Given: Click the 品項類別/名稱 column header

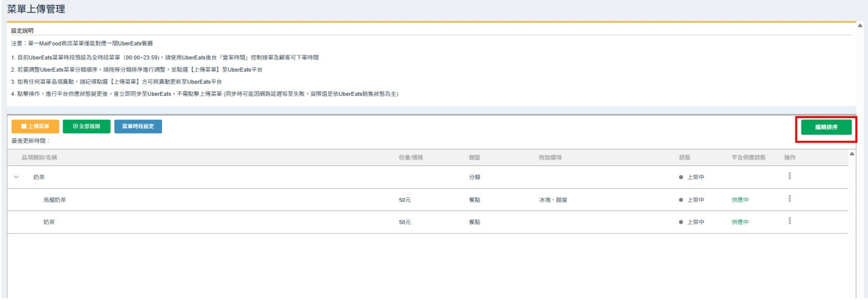Looking at the screenshot, I should click(x=39, y=158).
